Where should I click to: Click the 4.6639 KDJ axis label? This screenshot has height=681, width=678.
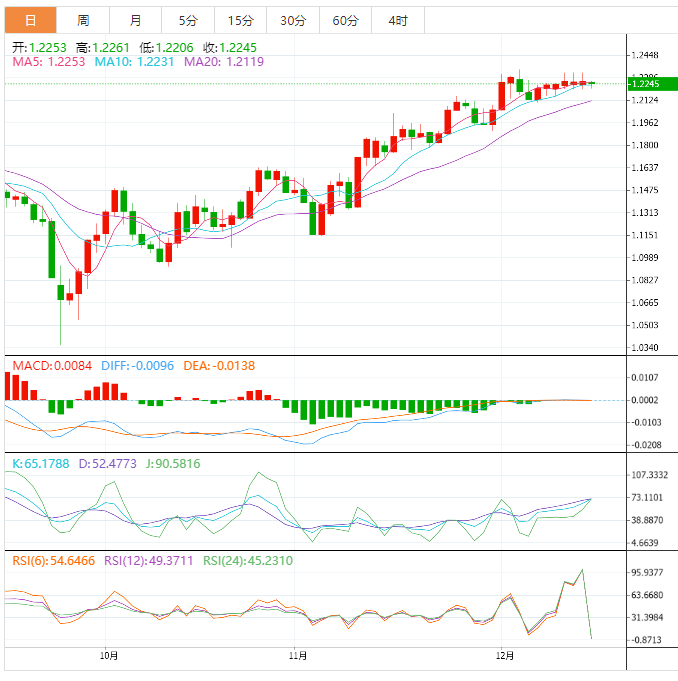(x=645, y=542)
